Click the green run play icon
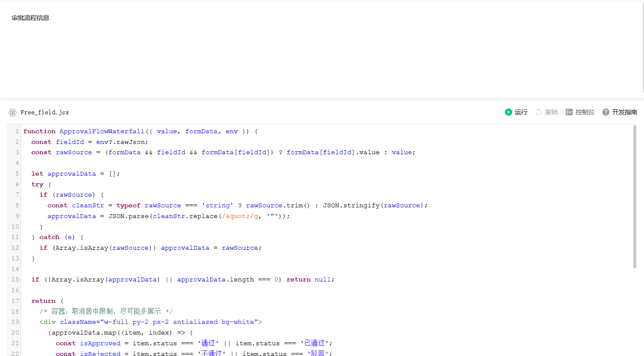 pyautogui.click(x=508, y=112)
